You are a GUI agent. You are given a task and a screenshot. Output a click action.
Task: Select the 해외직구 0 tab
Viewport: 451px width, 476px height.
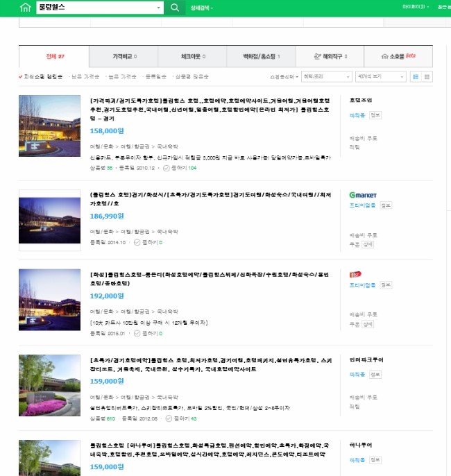pyautogui.click(x=330, y=56)
